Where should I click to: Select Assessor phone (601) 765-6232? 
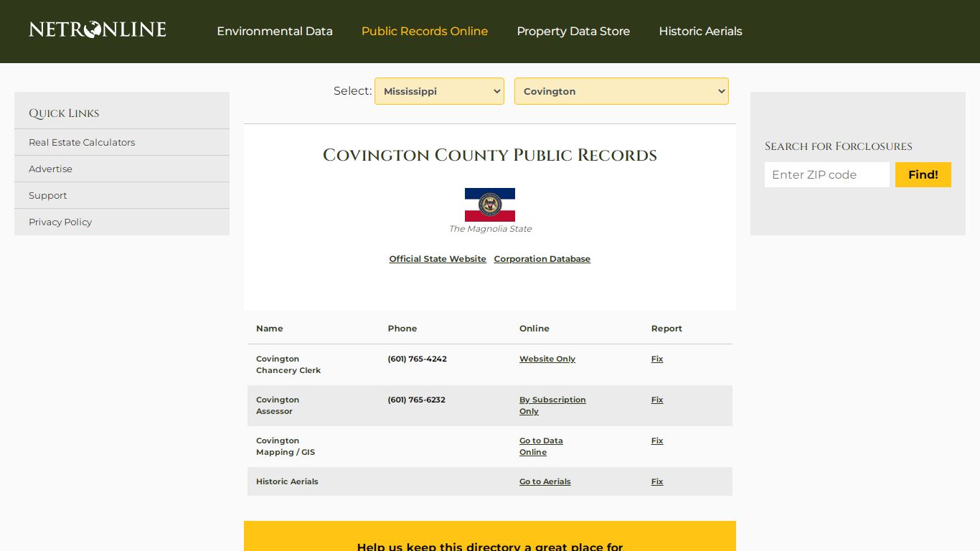pos(417,400)
